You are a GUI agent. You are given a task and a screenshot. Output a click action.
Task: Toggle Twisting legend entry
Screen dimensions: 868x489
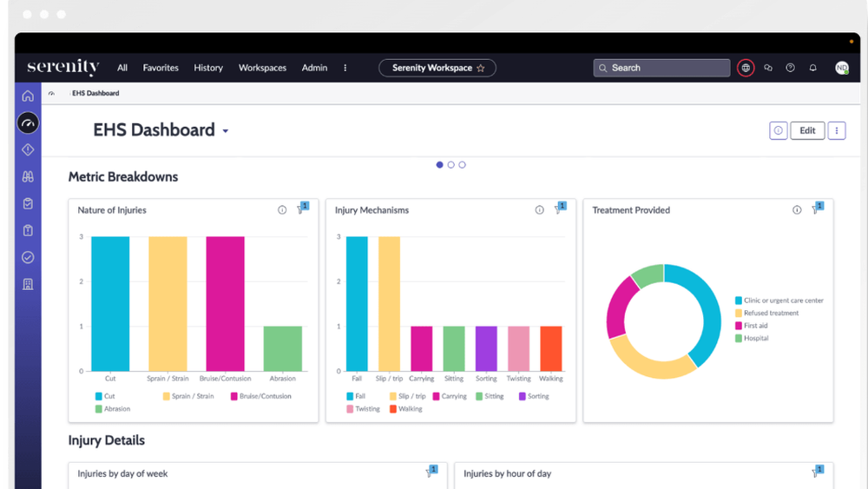click(363, 409)
